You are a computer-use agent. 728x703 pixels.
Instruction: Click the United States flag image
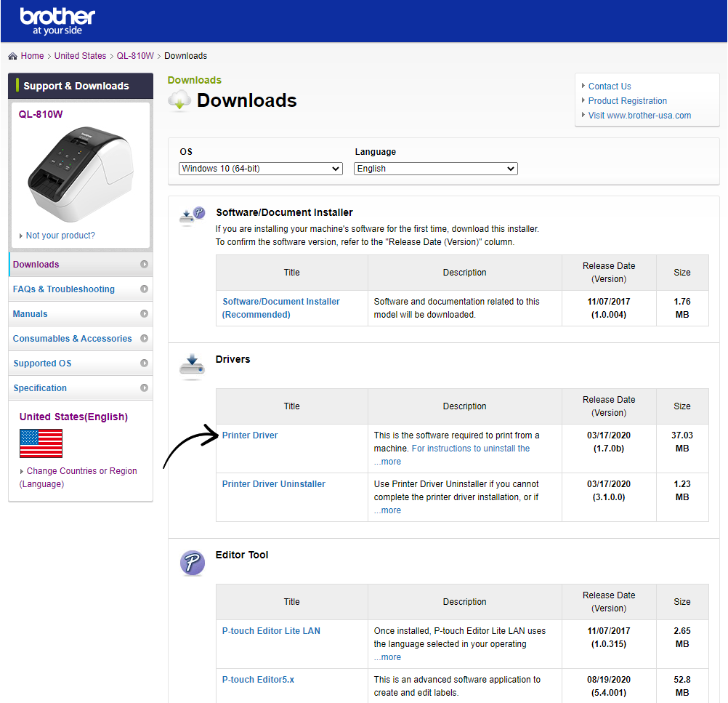41,443
